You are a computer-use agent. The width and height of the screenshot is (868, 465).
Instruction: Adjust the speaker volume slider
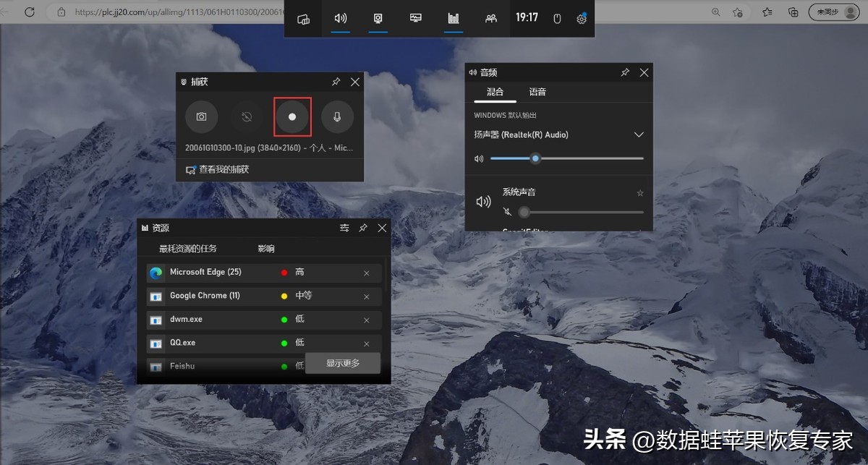tap(535, 158)
